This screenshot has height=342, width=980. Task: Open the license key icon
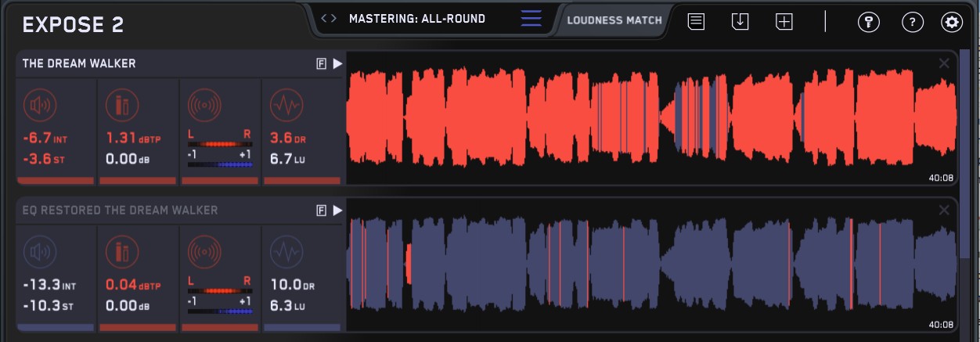(868, 22)
